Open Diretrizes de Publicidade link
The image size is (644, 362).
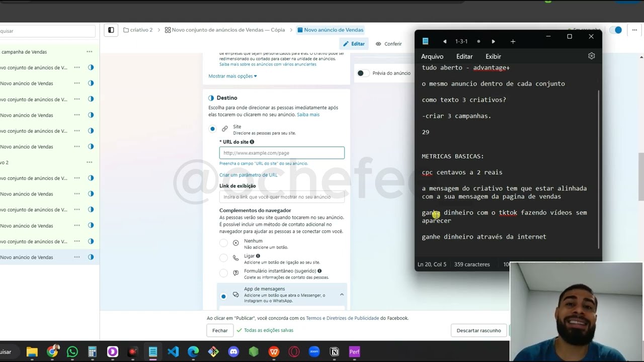pos(352,318)
